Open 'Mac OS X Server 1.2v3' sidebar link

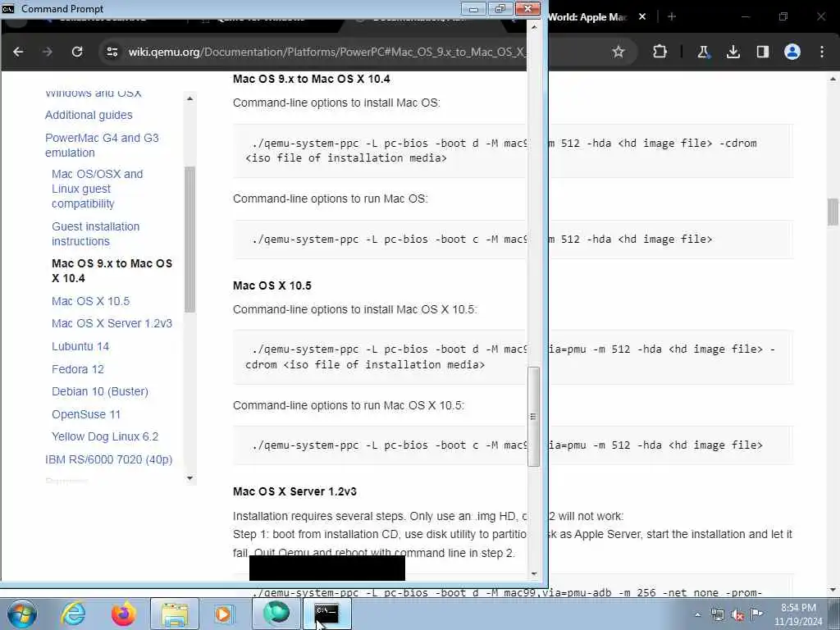click(x=112, y=323)
